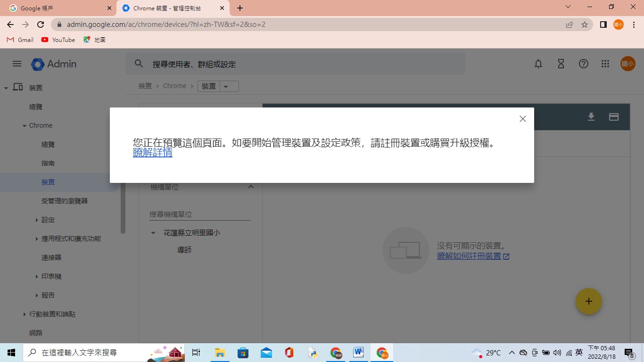Open the Google apps grid
The height and width of the screenshot is (362, 644).
(605, 64)
